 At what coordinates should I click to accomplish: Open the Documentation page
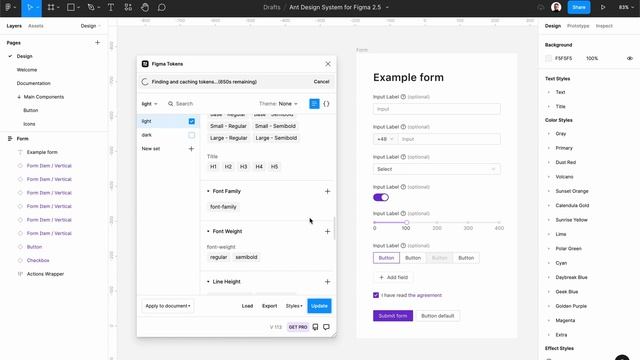pos(33,83)
